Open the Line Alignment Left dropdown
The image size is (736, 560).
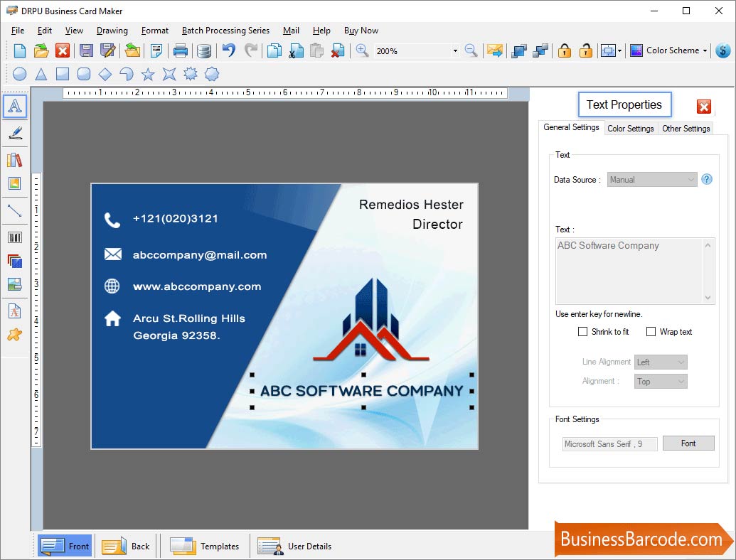click(661, 362)
